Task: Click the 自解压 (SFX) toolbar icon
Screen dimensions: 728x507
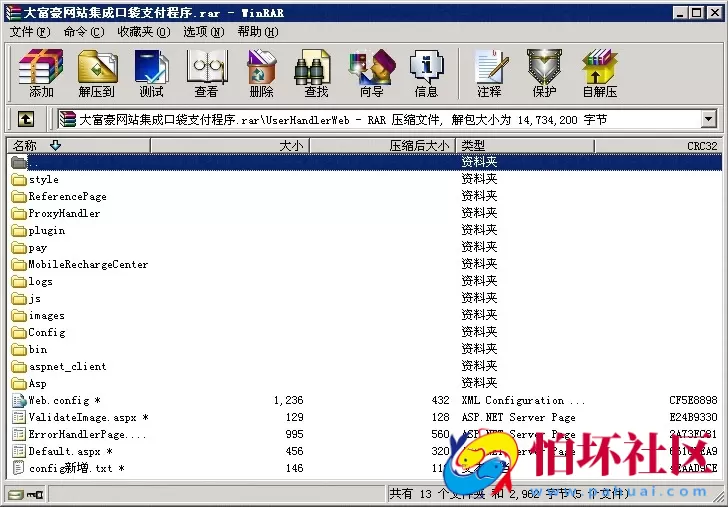Action: point(600,73)
